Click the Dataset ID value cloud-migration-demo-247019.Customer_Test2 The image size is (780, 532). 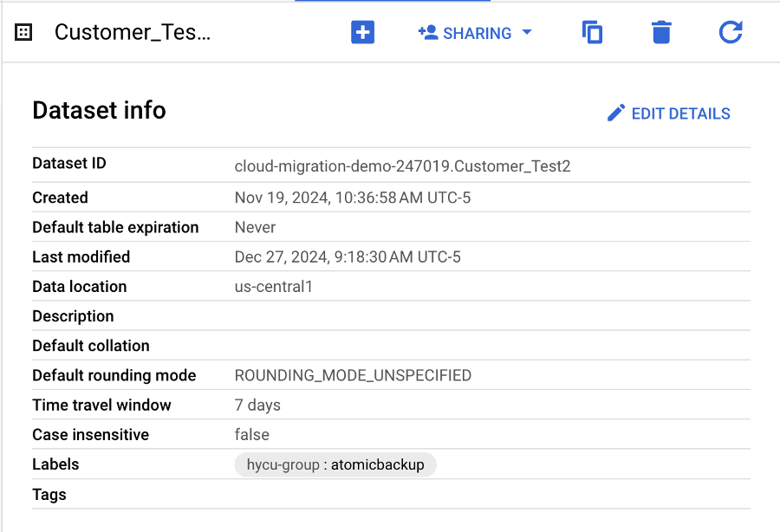pos(402,166)
